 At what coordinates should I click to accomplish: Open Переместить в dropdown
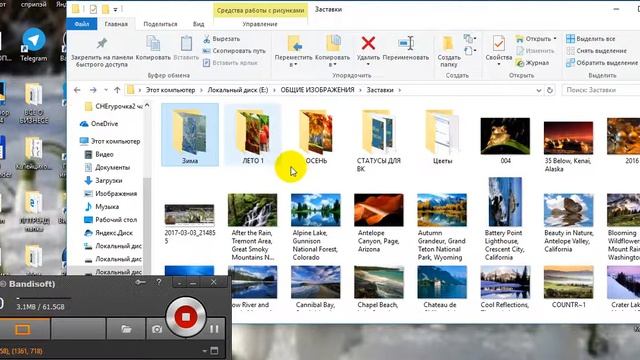pyautogui.click(x=293, y=51)
